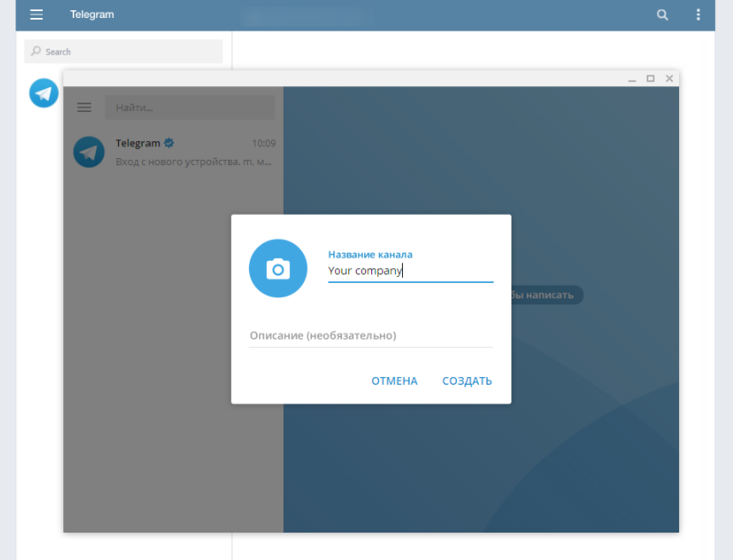This screenshot has width=733, height=560.
Task: Open the Telegram chat avatar in chat list
Action: [x=89, y=152]
